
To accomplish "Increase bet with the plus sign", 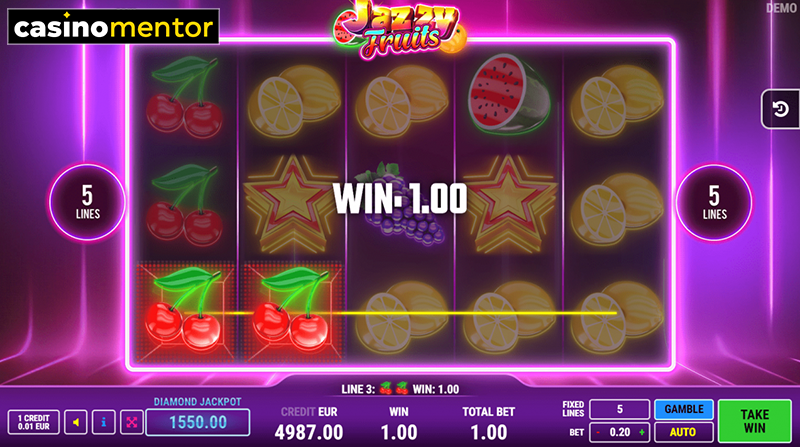I will coord(642,432).
